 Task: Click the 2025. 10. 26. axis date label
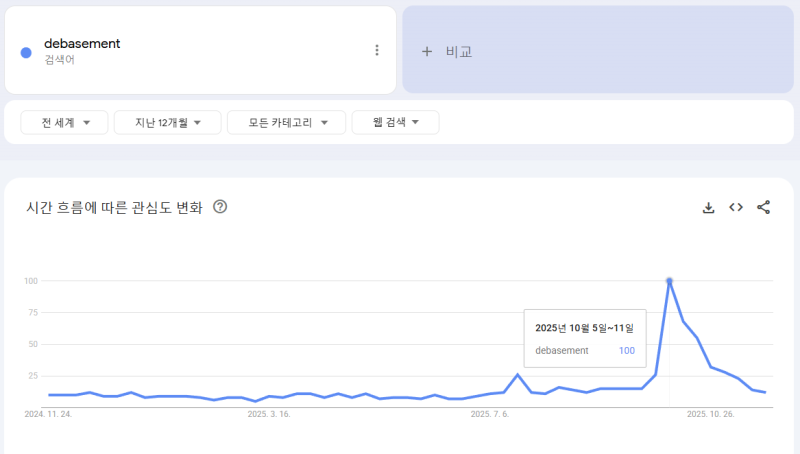[x=710, y=413]
